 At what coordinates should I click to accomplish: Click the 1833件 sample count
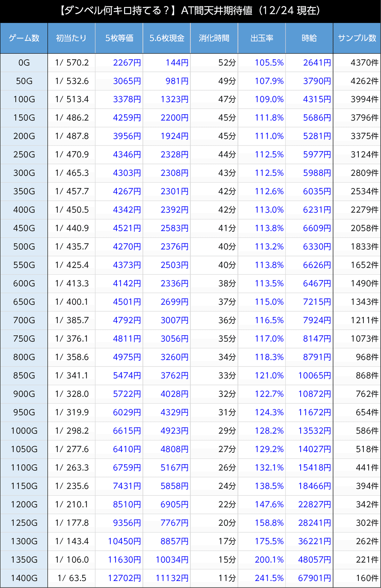pyautogui.click(x=364, y=247)
